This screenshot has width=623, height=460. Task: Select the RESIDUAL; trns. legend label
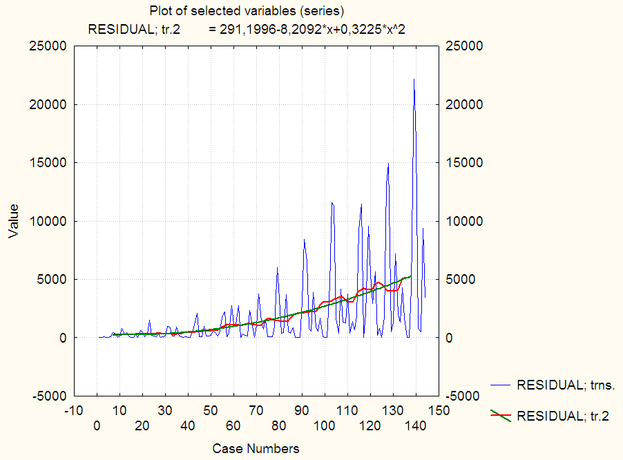566,385
